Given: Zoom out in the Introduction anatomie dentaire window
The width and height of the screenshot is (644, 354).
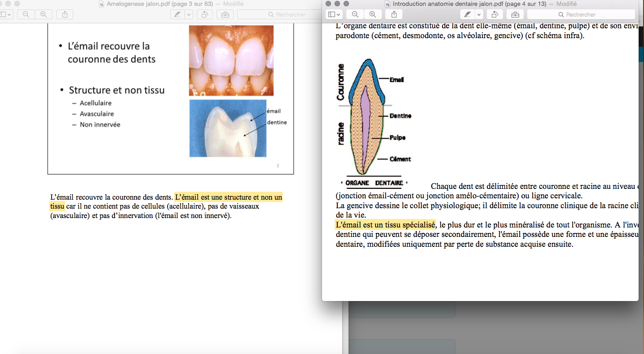Looking at the screenshot, I should coord(355,14).
